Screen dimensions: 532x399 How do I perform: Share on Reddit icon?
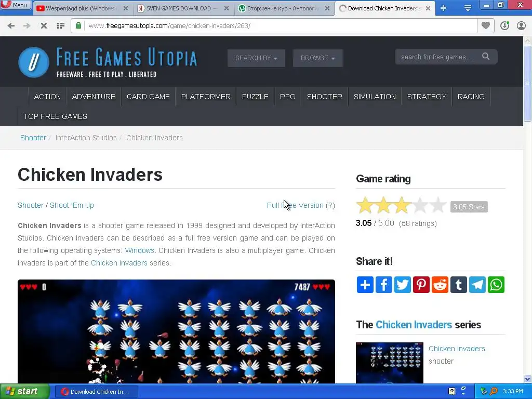pyautogui.click(x=440, y=285)
